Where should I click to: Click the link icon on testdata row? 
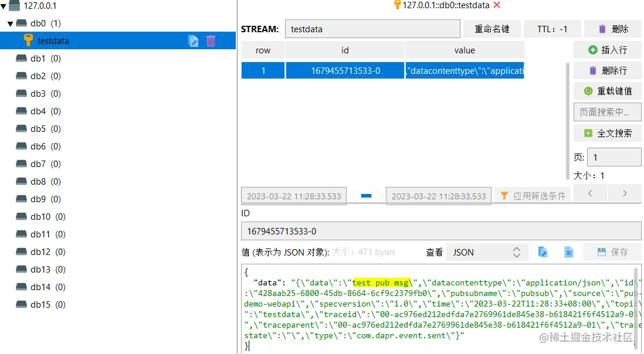(x=193, y=40)
